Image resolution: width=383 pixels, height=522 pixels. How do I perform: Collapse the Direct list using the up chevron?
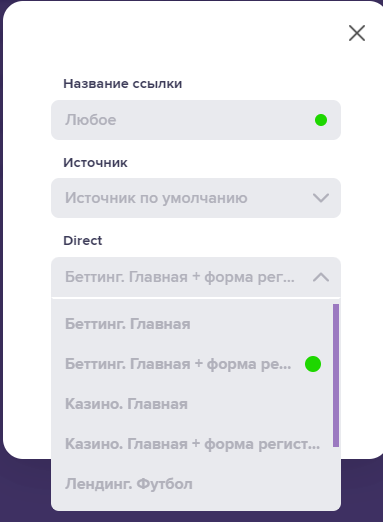point(321,277)
